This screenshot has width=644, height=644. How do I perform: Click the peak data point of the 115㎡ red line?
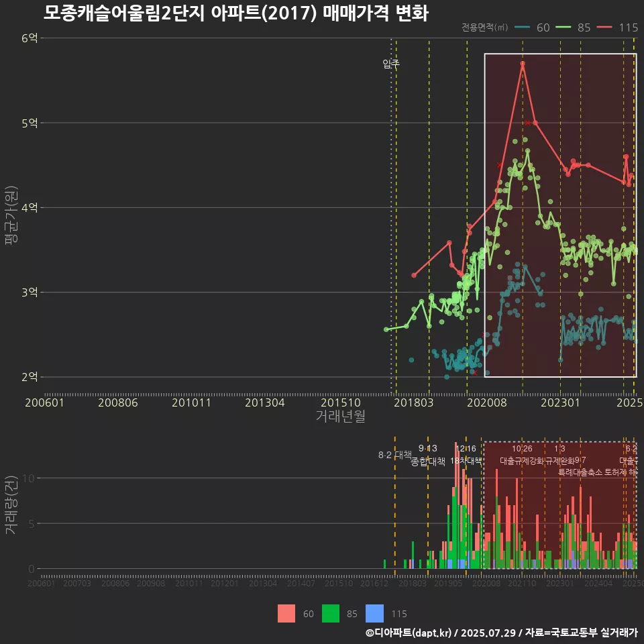(x=523, y=64)
